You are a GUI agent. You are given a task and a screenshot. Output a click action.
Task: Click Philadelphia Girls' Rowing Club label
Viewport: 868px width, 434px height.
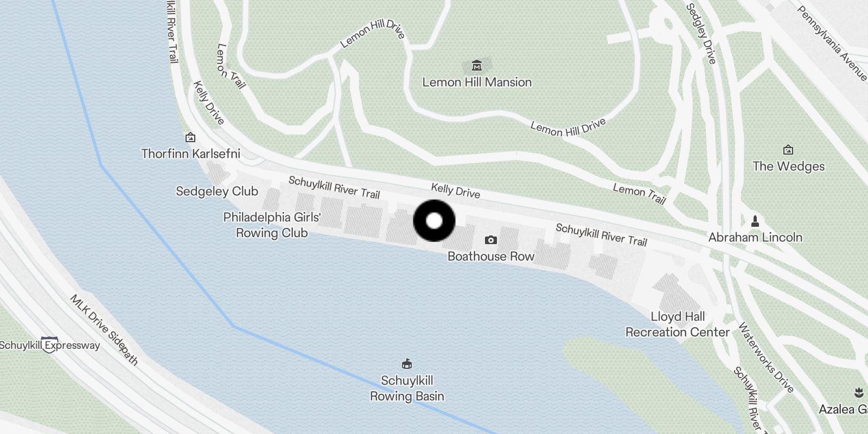tap(272, 225)
